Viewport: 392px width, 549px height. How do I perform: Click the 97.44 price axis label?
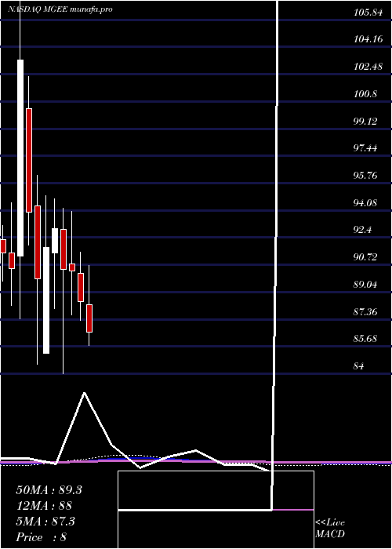click(x=365, y=148)
